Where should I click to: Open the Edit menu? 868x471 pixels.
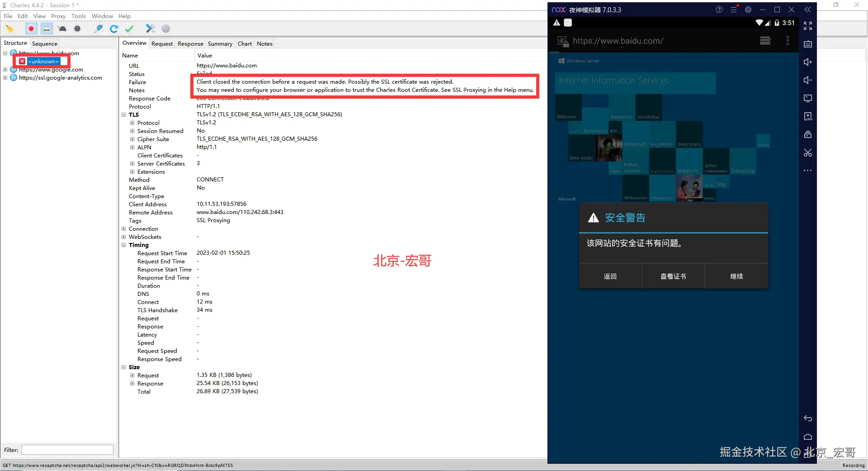click(x=23, y=16)
